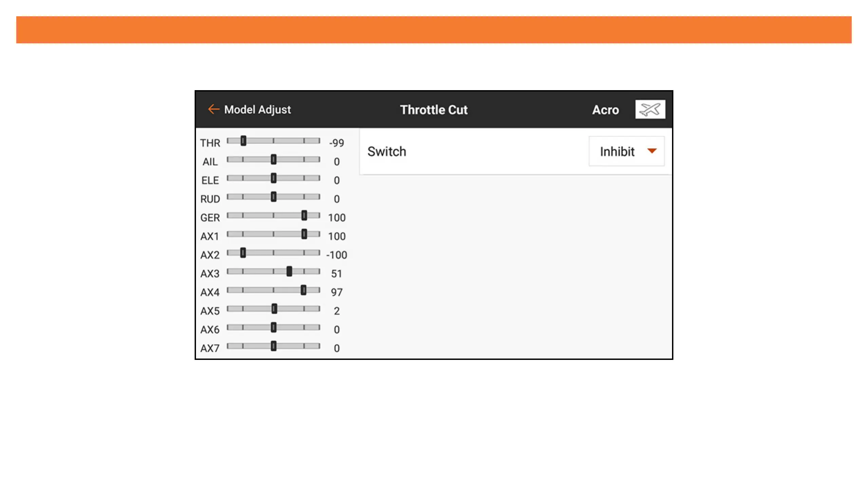The height and width of the screenshot is (488, 868).
Task: Click the AX7 channel slider handle
Action: click(274, 346)
